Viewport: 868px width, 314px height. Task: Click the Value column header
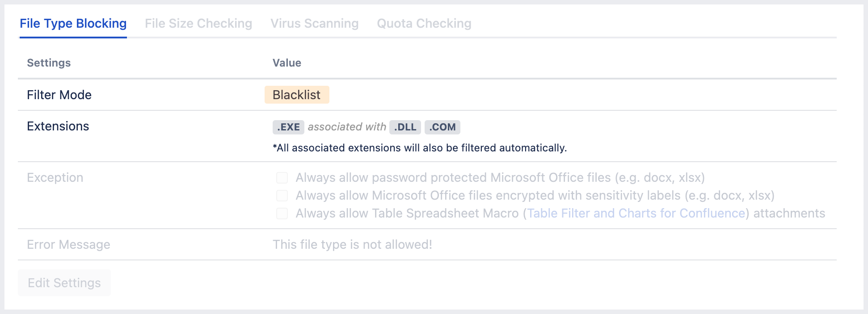tap(287, 63)
